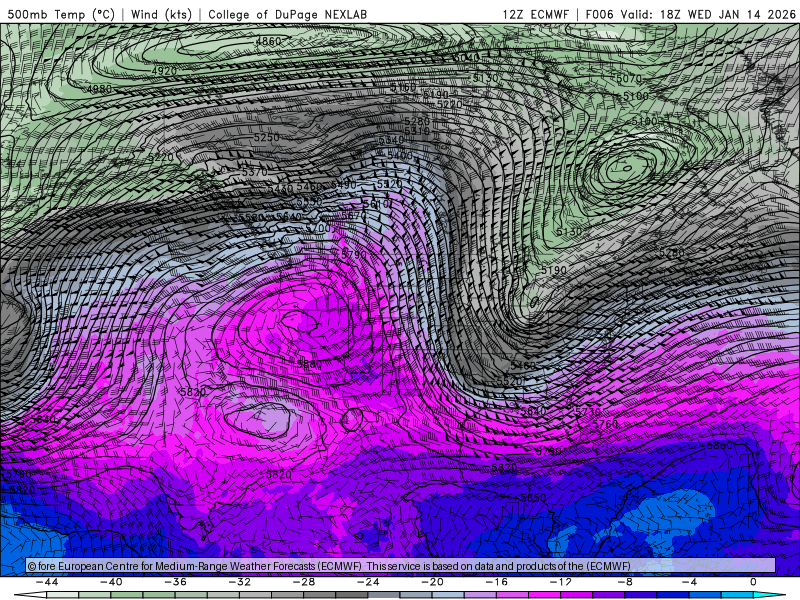This screenshot has height=600, width=800.
Task: Click the 5760 height contour label
Action: [x=605, y=424]
